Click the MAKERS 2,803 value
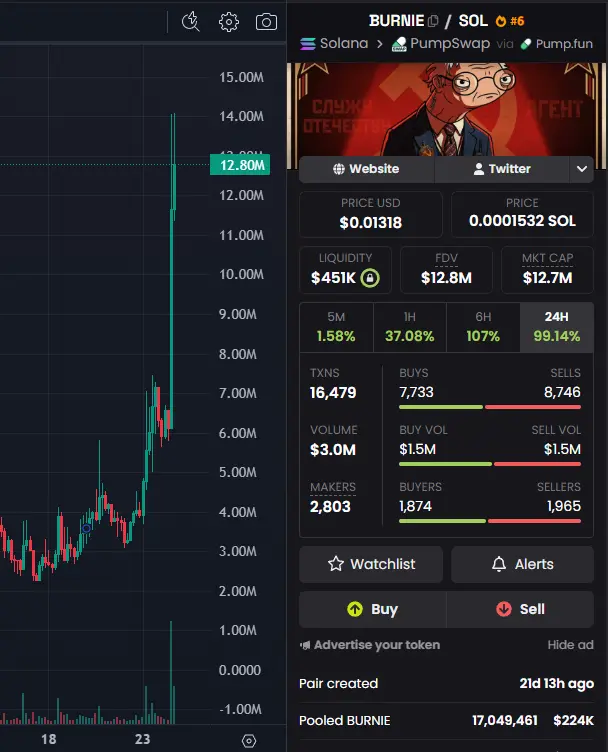Image resolution: width=608 pixels, height=752 pixels. pos(330,506)
